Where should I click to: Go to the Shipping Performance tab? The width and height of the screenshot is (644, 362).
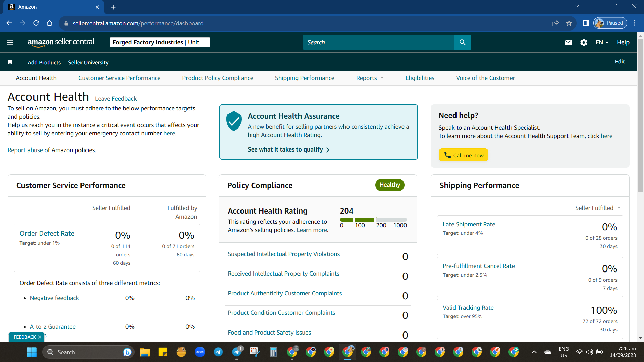pos(305,78)
